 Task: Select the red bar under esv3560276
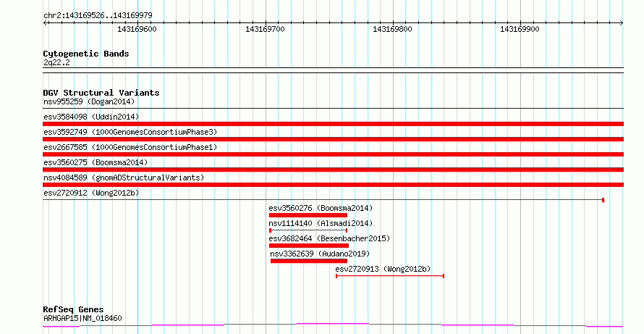click(x=308, y=215)
